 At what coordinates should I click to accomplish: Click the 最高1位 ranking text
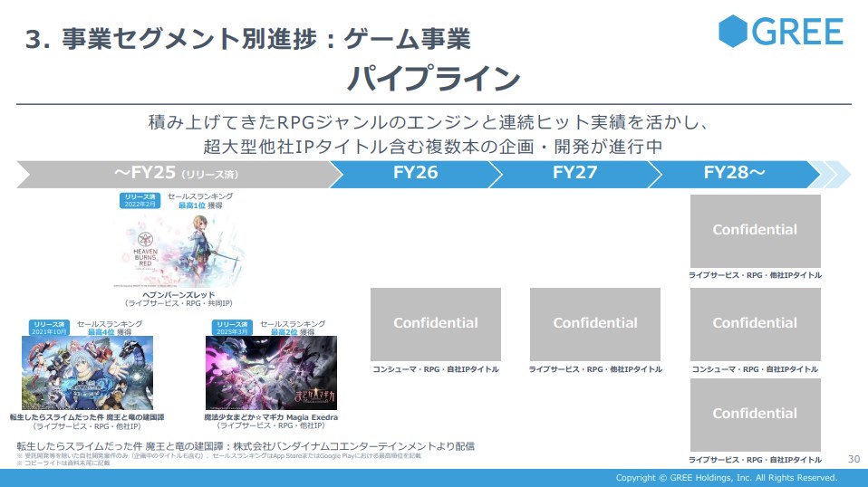click(191, 205)
